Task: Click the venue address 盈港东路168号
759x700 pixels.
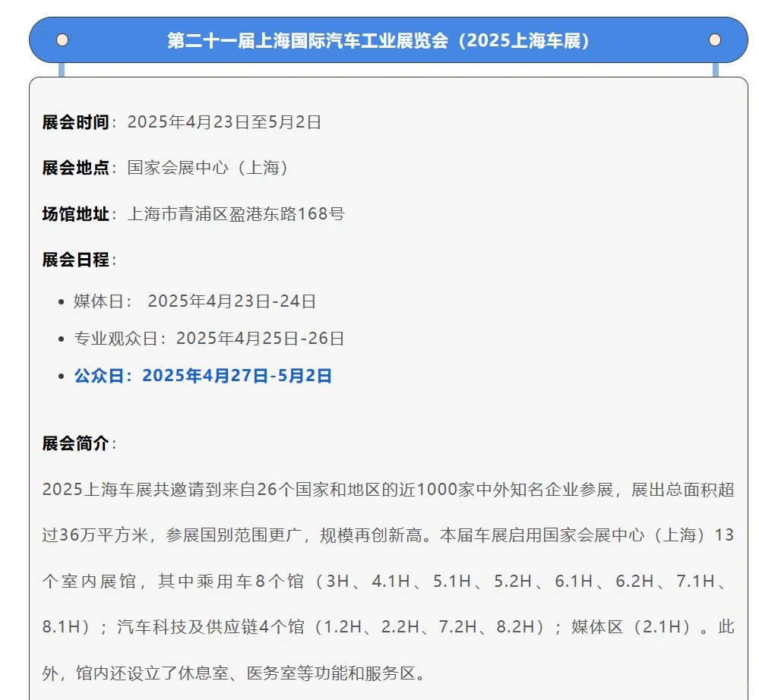Action: [287, 213]
